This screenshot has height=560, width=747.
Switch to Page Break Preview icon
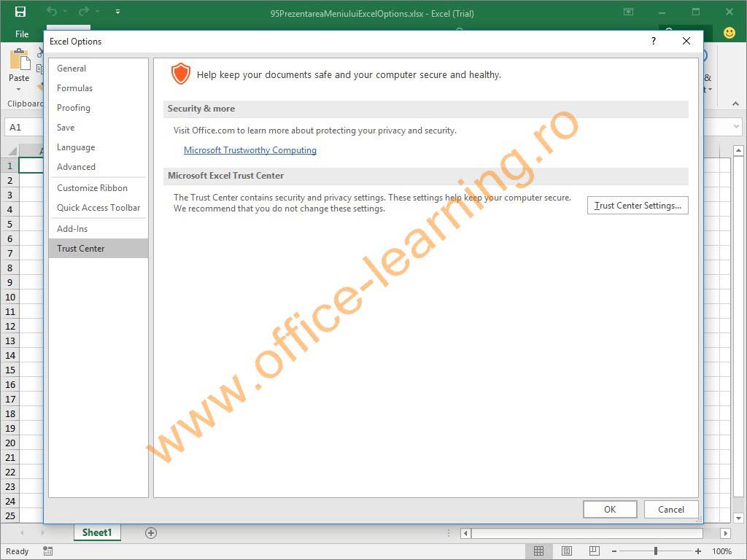tap(594, 551)
